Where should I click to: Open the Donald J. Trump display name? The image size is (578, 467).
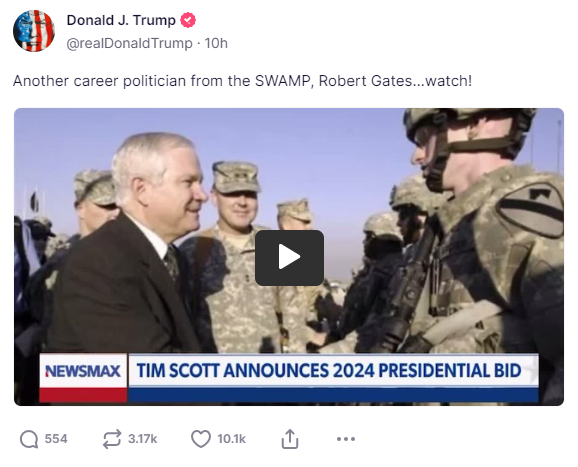[121, 20]
